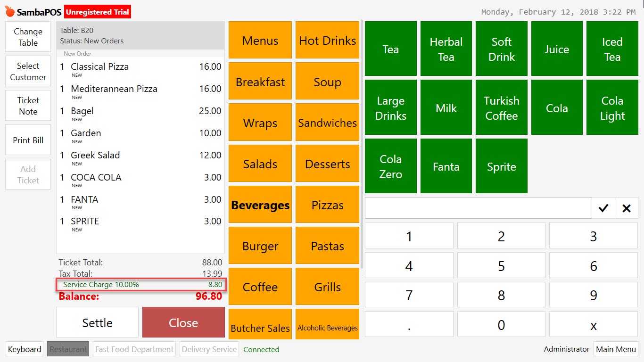Select the Bagel order line

[x=140, y=113]
